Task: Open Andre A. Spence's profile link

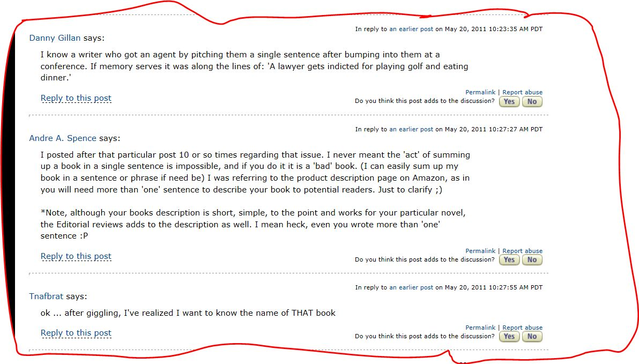Action: (x=63, y=138)
